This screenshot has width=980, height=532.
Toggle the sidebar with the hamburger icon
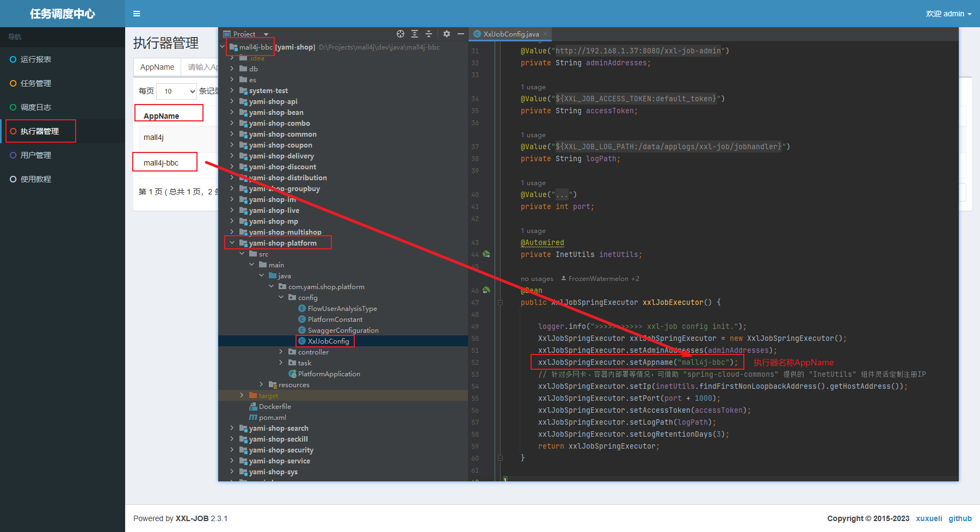point(137,14)
